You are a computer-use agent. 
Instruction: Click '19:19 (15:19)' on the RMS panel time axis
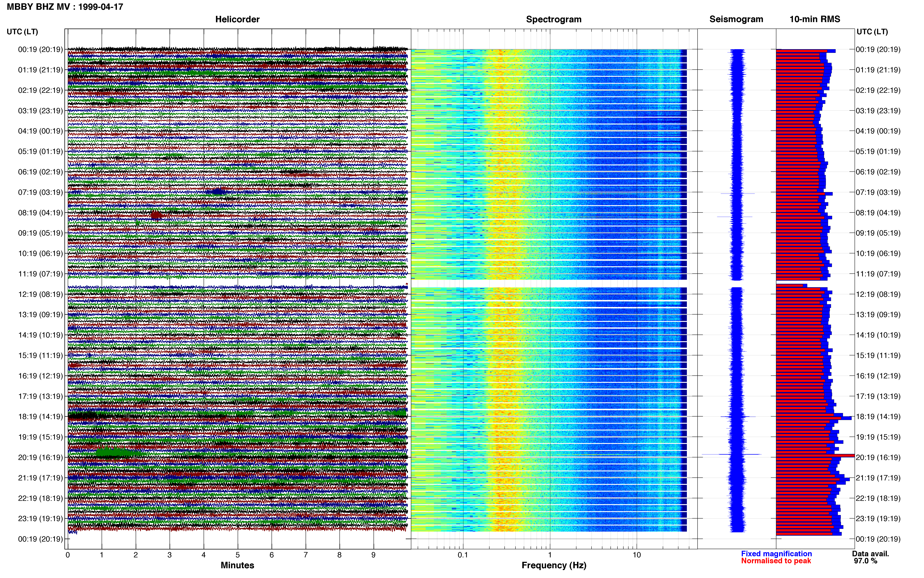tap(878, 437)
